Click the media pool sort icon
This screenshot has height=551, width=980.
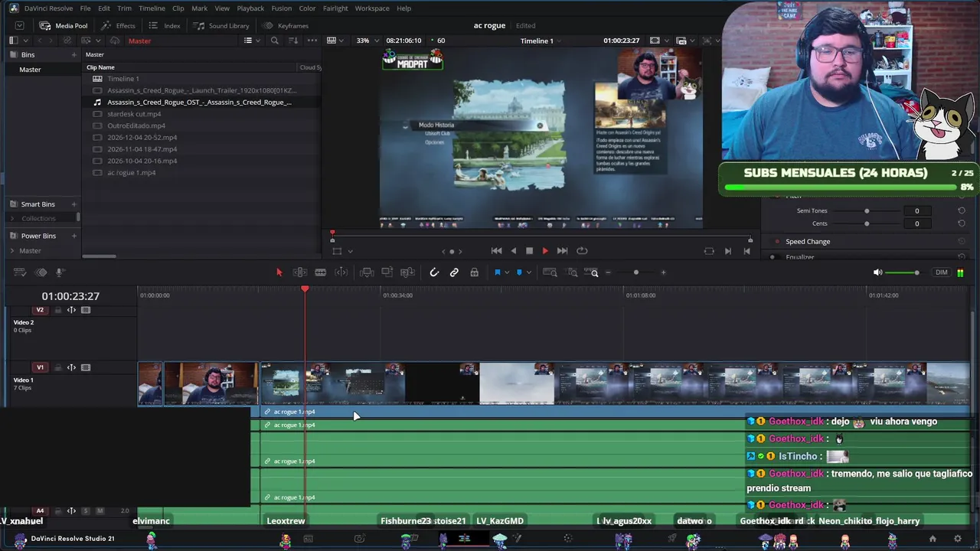[292, 41]
